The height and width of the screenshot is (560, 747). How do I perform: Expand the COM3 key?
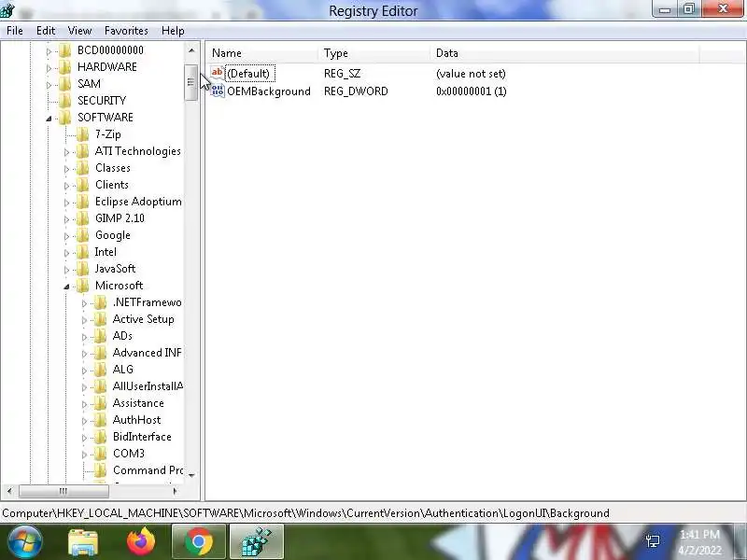84,455
